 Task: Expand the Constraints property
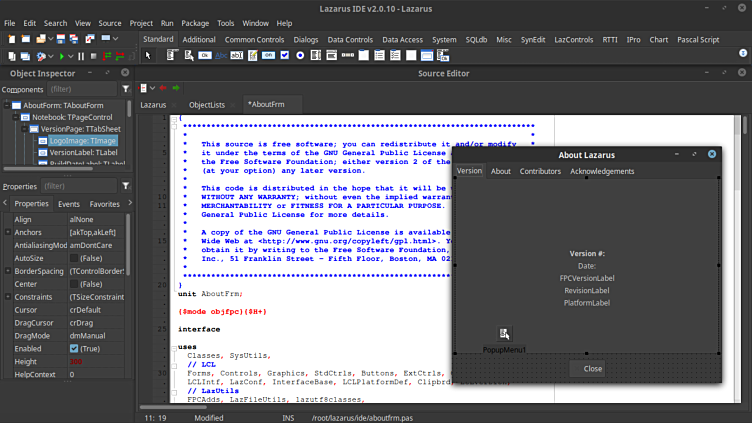[x=8, y=297]
